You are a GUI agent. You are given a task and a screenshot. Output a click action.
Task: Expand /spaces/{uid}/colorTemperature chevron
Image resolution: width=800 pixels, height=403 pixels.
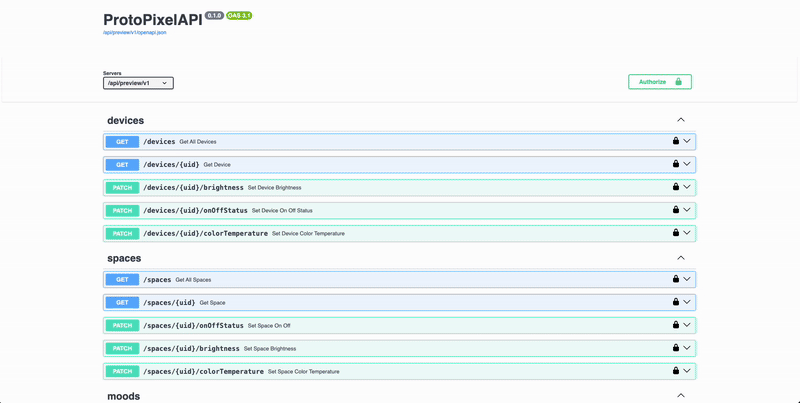(687, 370)
